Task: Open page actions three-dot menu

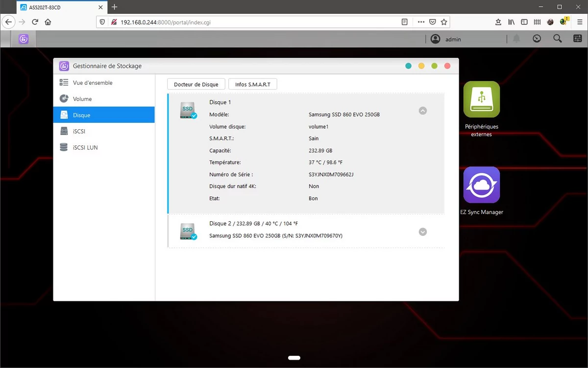Action: coord(421,22)
